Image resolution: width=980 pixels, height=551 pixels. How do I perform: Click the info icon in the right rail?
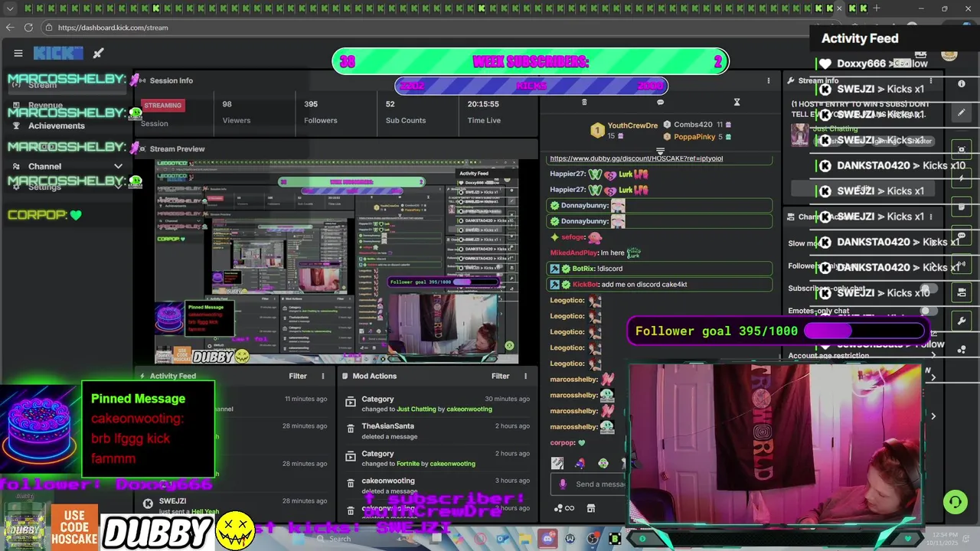click(962, 83)
